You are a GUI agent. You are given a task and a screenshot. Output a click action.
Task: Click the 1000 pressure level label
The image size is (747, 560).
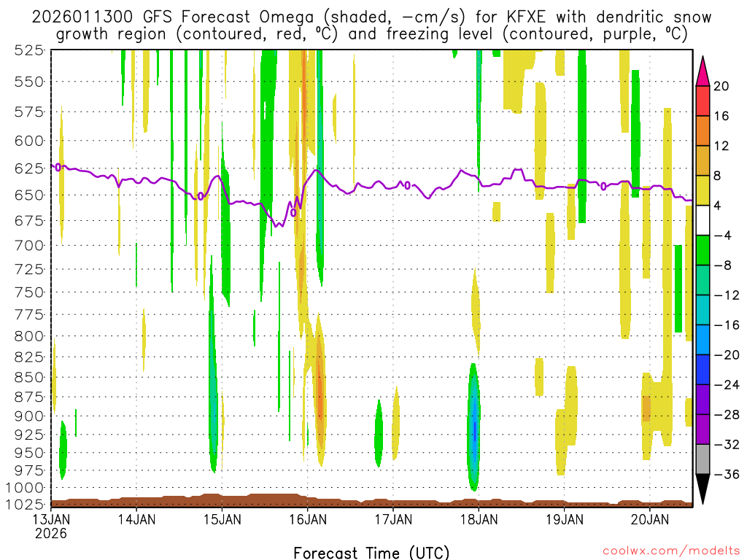25,488
